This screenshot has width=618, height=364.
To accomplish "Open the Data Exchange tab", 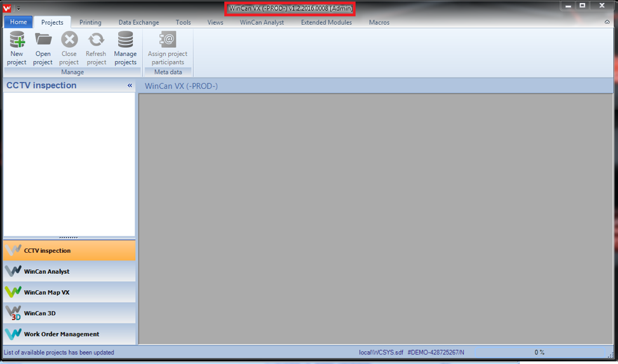I will (x=138, y=22).
